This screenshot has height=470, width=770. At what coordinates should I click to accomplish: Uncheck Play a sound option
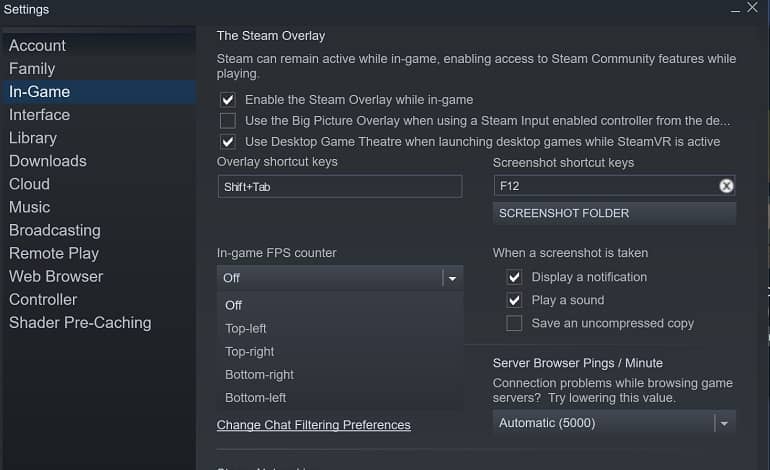514,300
